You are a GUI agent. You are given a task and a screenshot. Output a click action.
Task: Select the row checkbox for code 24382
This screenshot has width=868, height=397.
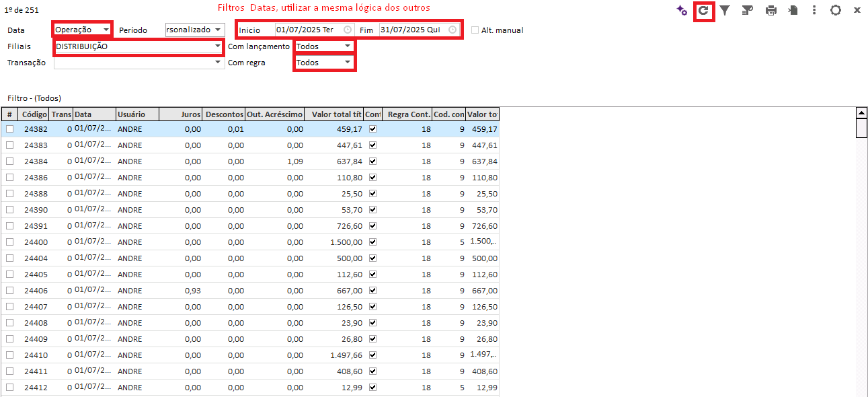(x=10, y=129)
